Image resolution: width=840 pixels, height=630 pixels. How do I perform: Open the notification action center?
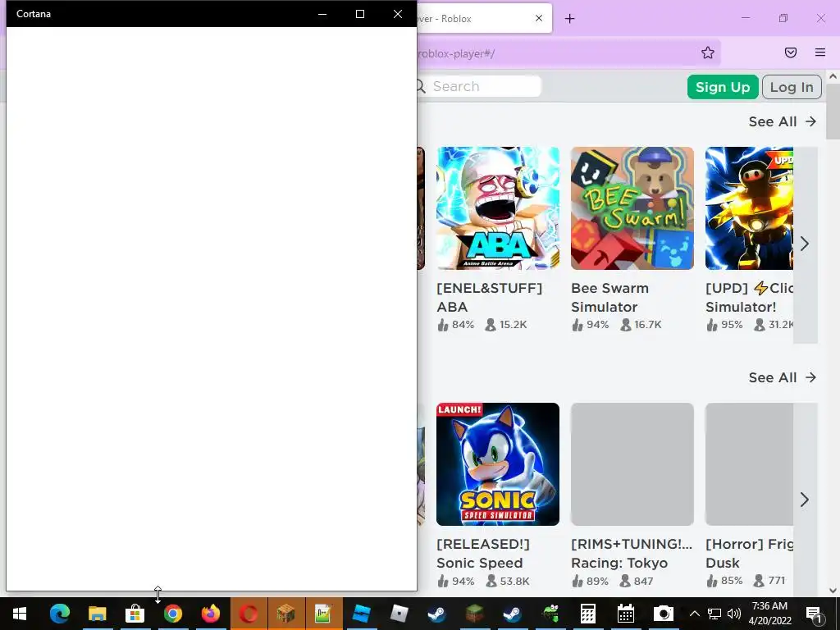[815, 615]
